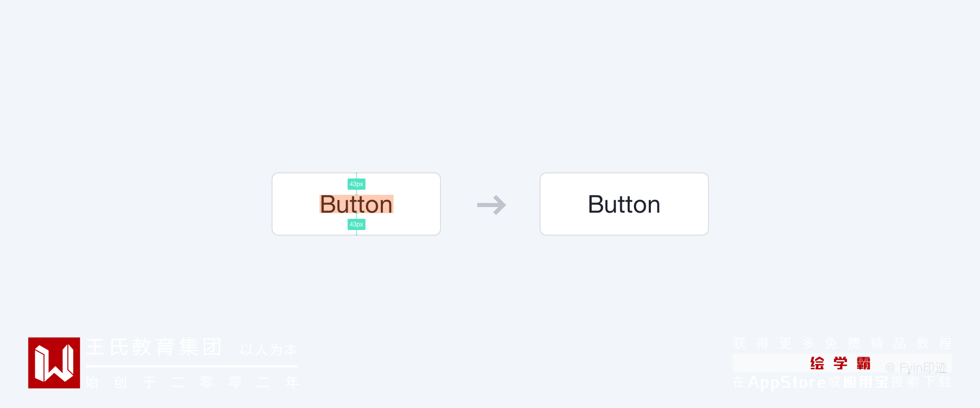Click the 始创于二零零二年 tagline
980x408 pixels.
[x=192, y=382]
